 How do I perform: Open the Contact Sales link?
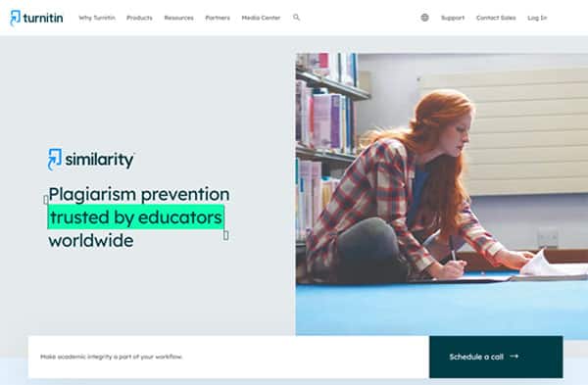(x=496, y=18)
